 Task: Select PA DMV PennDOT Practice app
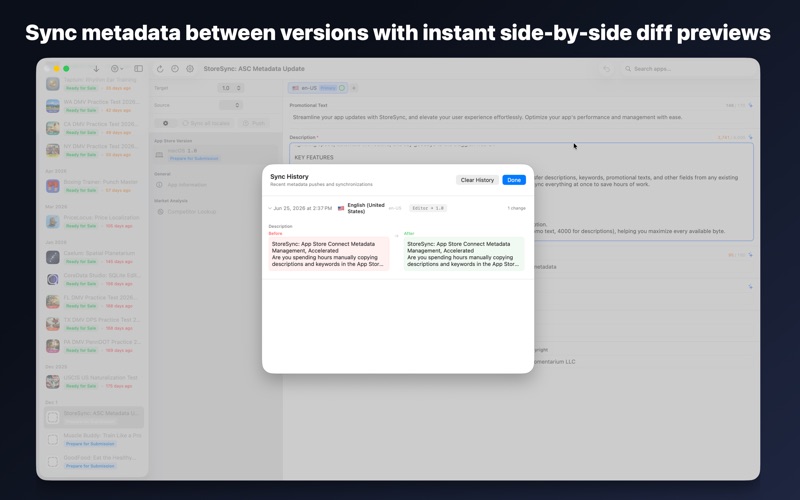tap(94, 346)
